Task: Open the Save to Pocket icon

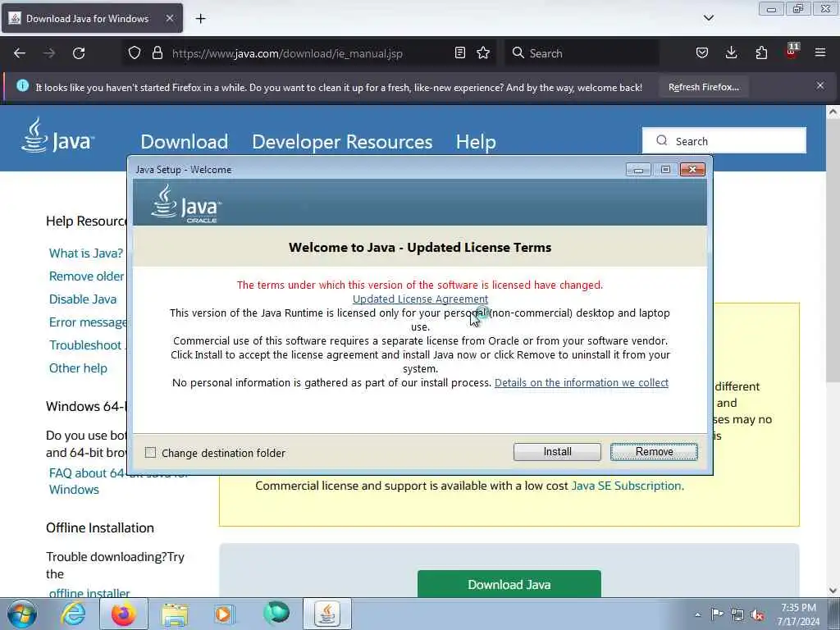Action: (x=702, y=53)
